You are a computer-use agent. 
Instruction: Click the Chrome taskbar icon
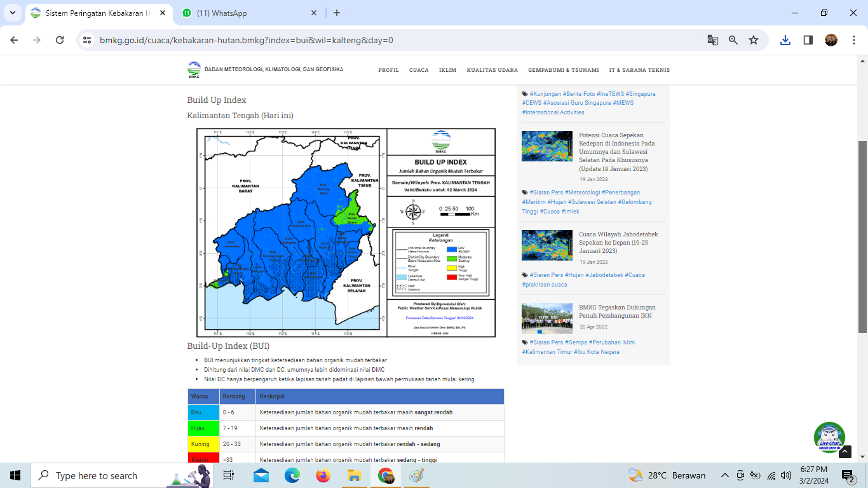coord(385,475)
